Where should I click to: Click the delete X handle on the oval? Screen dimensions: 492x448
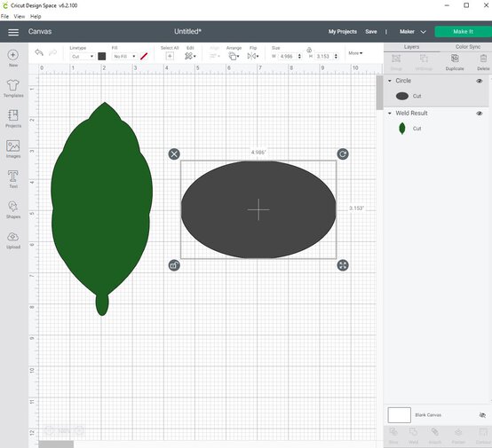(174, 154)
